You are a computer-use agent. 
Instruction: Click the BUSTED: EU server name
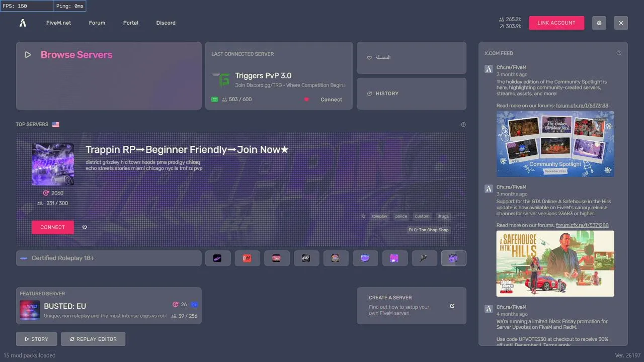[65, 306]
